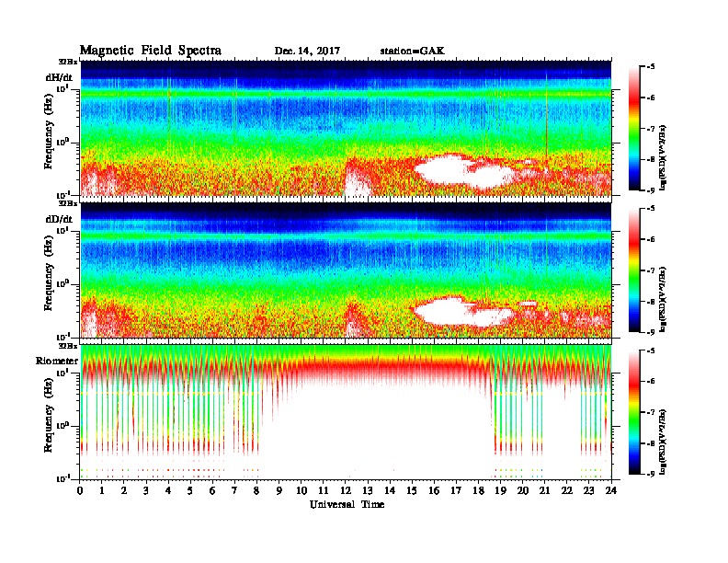The height and width of the screenshot is (563, 728).
Task: Click the "dD/dt" panel label
Action: click(x=59, y=219)
